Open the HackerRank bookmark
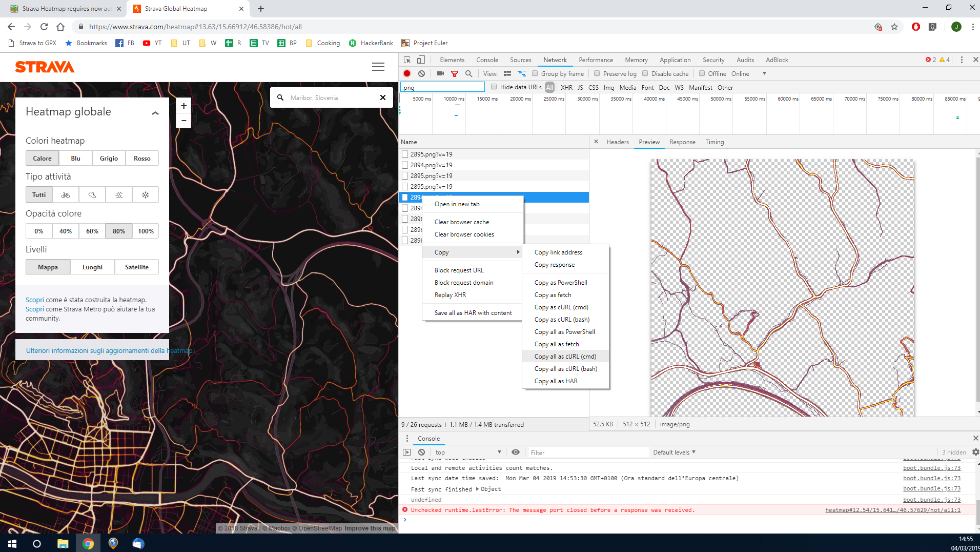Image resolution: width=980 pixels, height=552 pixels. pyautogui.click(x=371, y=43)
